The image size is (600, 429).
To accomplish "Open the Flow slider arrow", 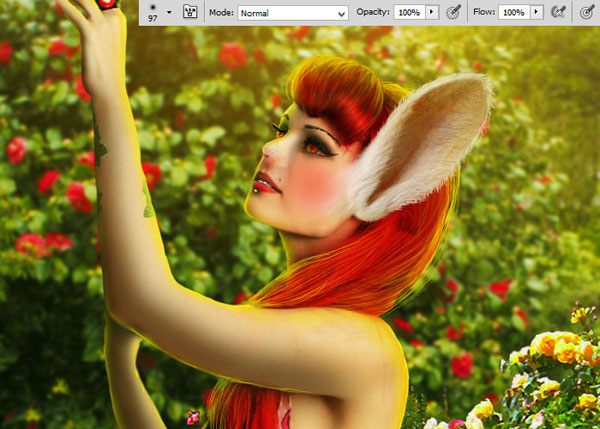I will coord(536,12).
